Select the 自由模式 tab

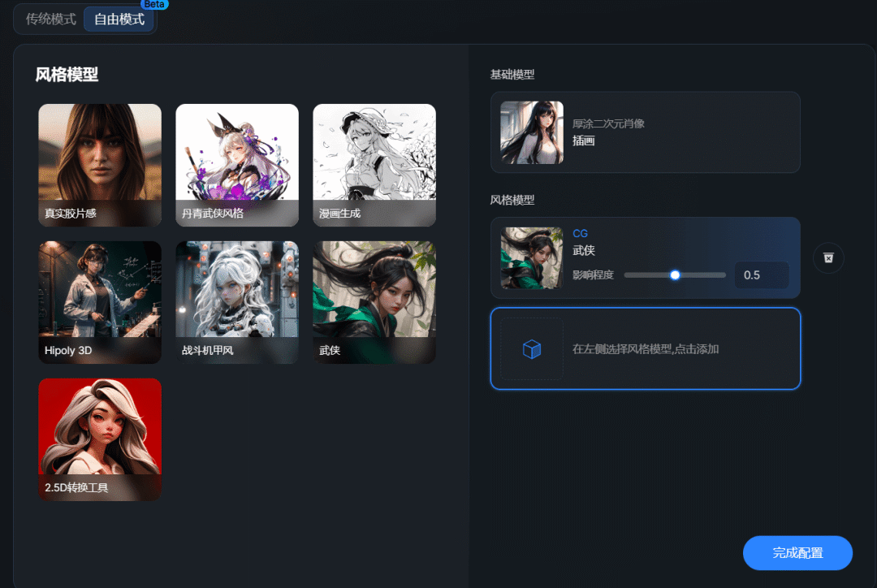pyautogui.click(x=119, y=19)
